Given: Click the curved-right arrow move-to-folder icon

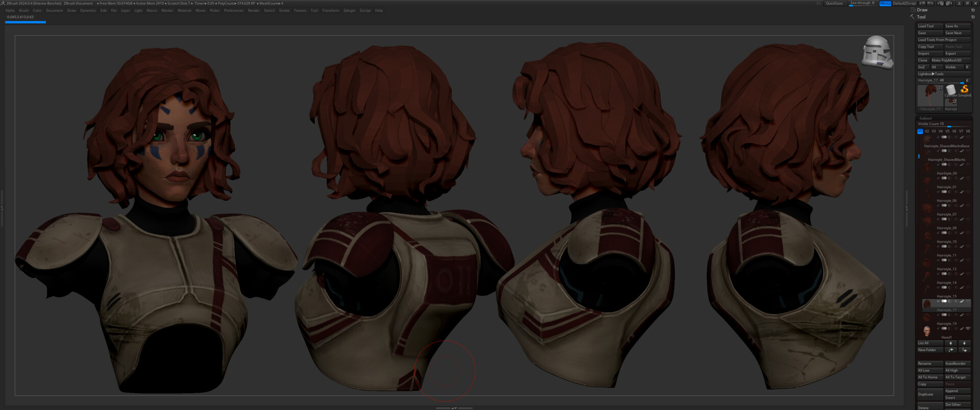Looking at the screenshot, I should pyautogui.click(x=951, y=350).
